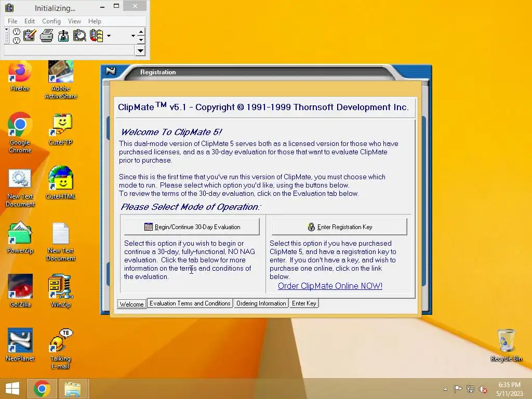Viewport: 532px width, 399px height.
Task: Select the CuteFTP desktop icon
Action: coord(61,130)
